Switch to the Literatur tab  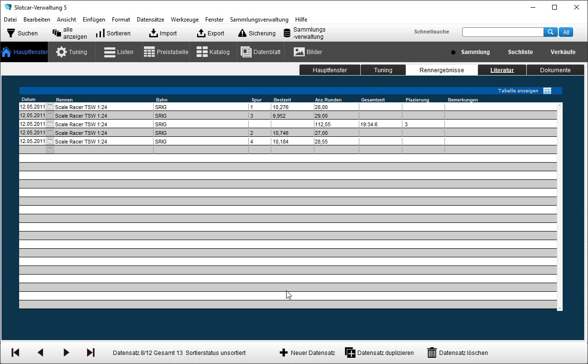click(x=502, y=70)
